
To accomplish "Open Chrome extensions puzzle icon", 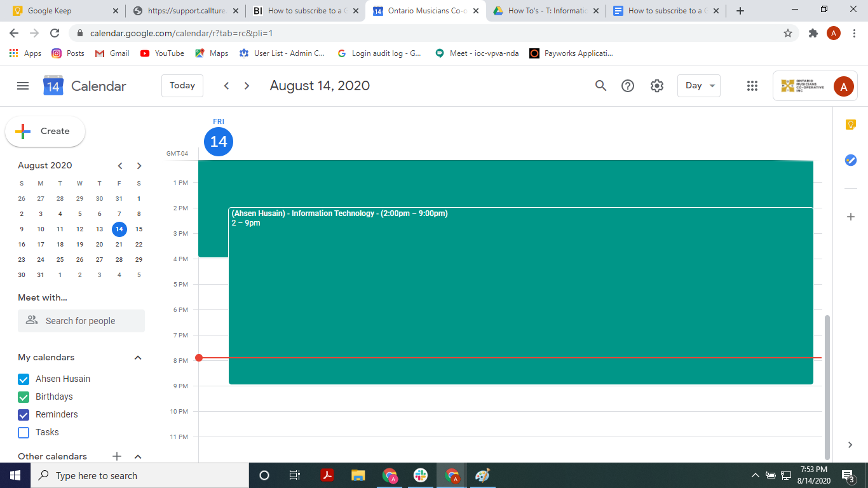I will point(813,33).
